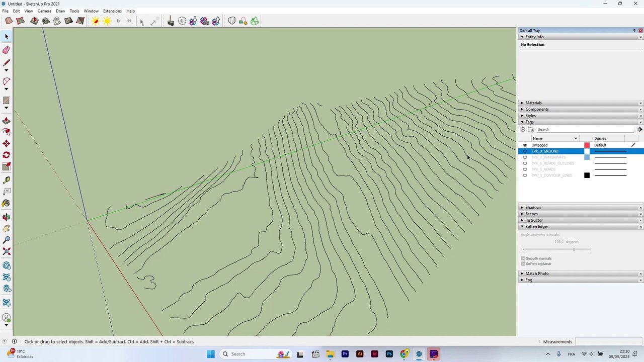The width and height of the screenshot is (644, 362).
Task: Select the Scale tool
Action: click(x=7, y=167)
